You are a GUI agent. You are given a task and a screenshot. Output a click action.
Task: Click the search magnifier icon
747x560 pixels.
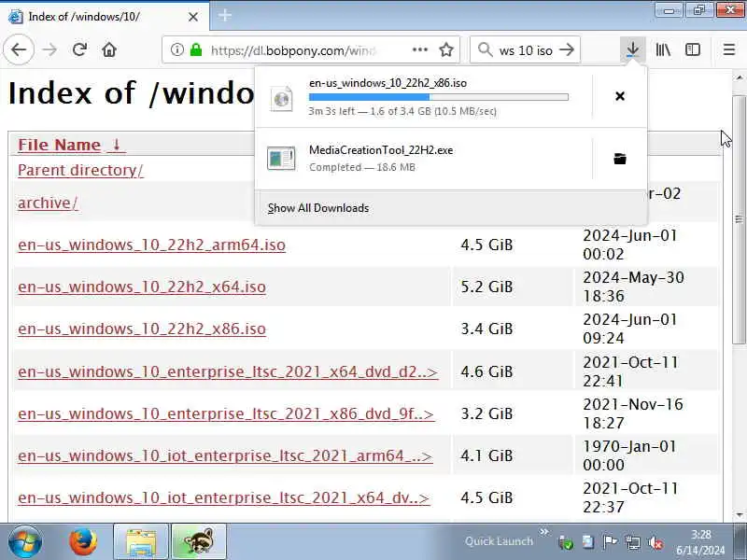click(485, 49)
